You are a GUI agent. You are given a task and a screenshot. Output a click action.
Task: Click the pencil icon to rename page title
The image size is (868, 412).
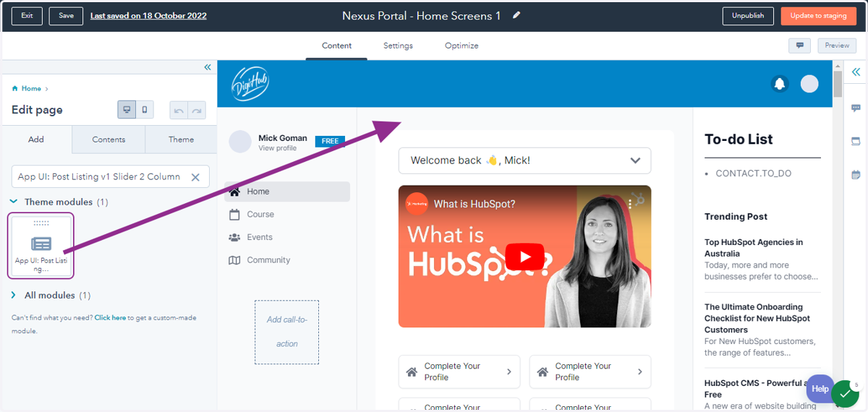coord(516,15)
